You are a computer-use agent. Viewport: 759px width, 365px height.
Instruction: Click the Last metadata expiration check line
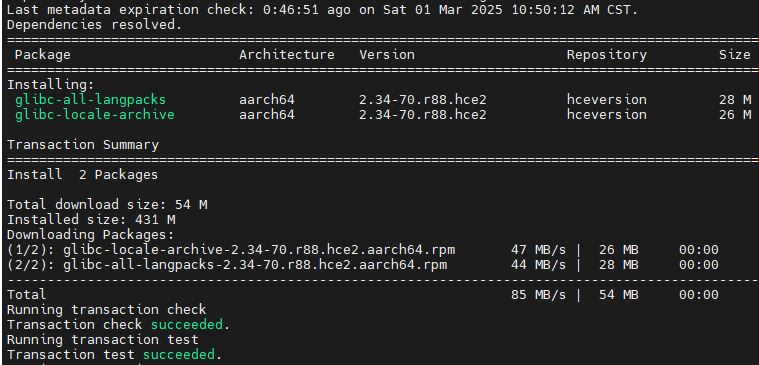(322, 10)
